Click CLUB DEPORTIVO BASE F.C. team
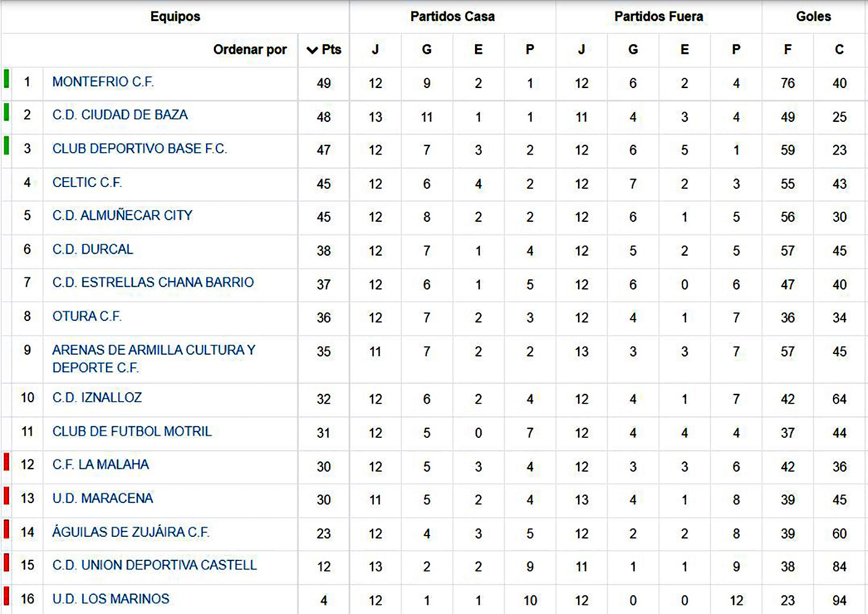The image size is (868, 614). point(140,149)
